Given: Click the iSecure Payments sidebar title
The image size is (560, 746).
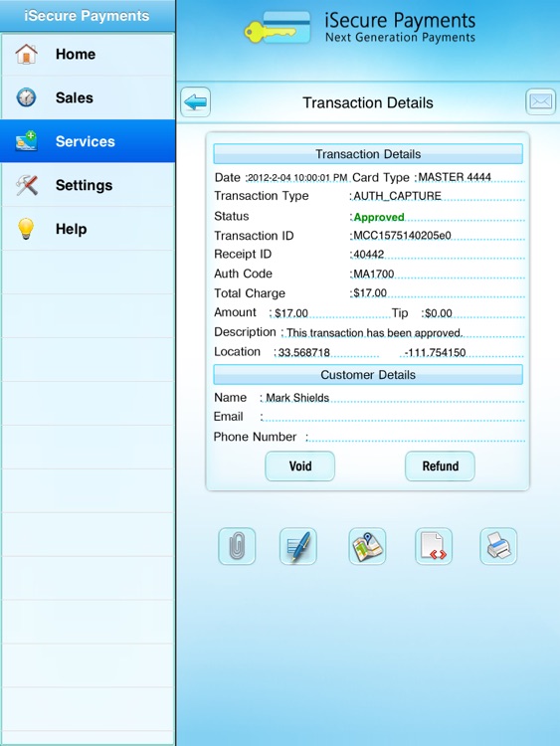Looking at the screenshot, I should click(x=87, y=16).
